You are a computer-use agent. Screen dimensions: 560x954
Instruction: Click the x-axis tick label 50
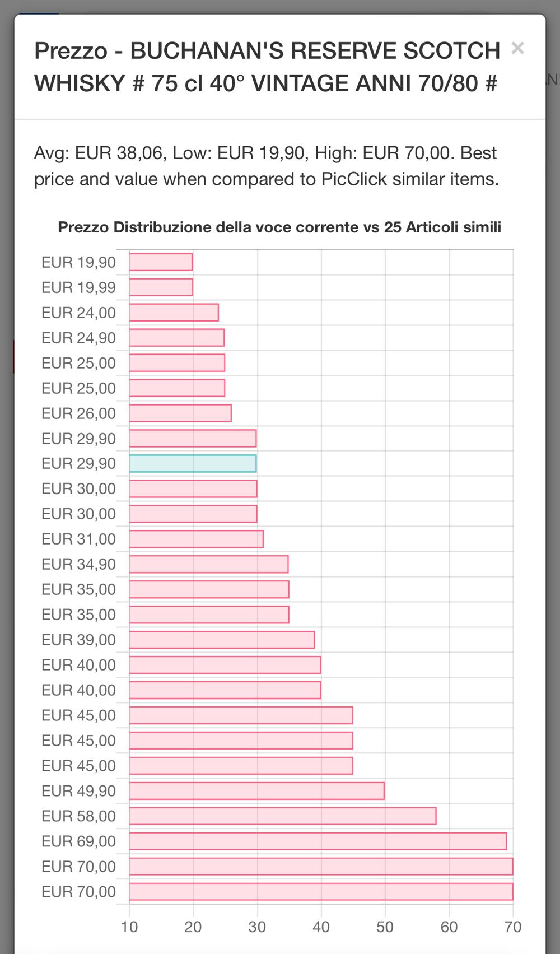click(385, 927)
